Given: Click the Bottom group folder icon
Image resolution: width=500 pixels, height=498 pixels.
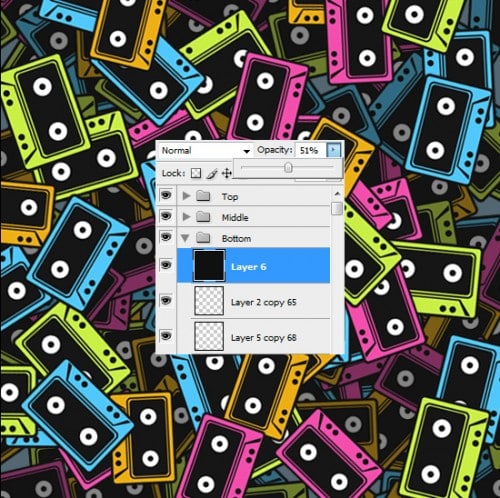Looking at the screenshot, I should 203,238.
